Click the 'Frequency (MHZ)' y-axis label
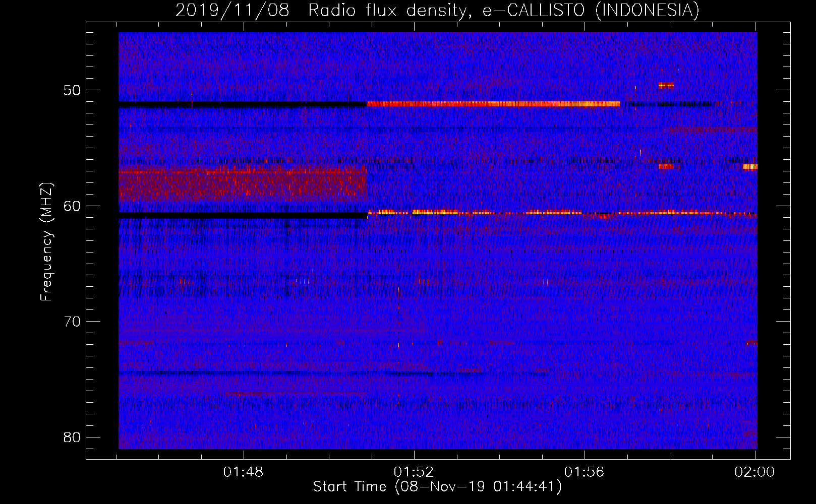816x504 pixels. [46, 242]
